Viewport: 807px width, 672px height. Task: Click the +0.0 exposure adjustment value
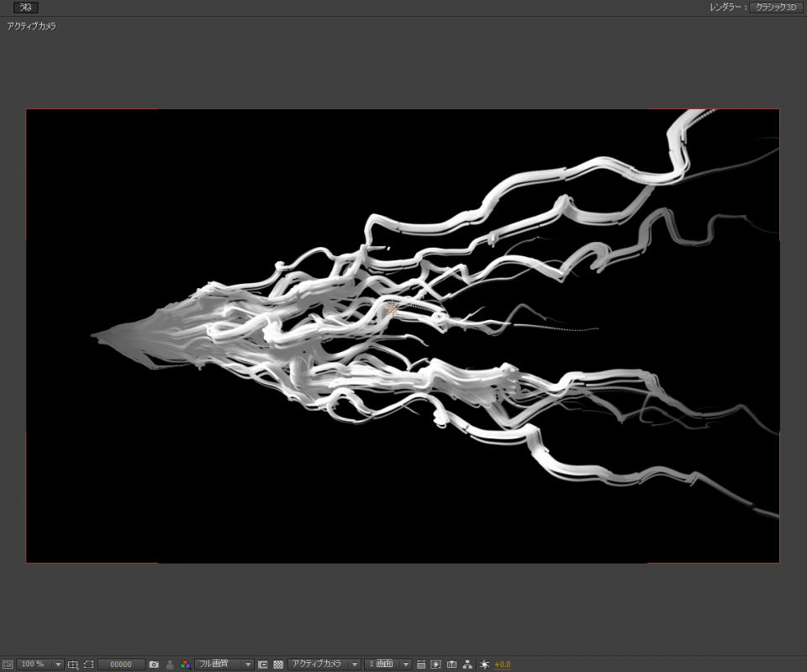[x=503, y=664]
